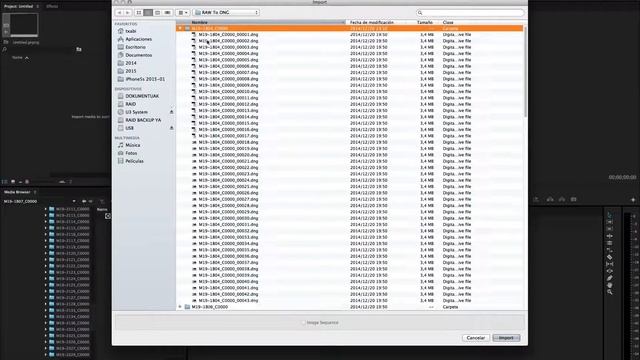Select the Media Browser tab

(17, 192)
